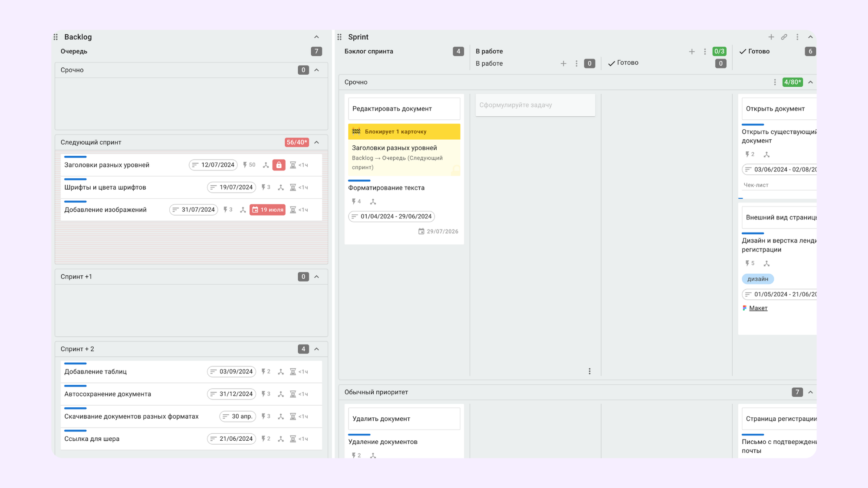Select the Бэклог спринта column header
This screenshot has width=868, height=488.
[369, 51]
